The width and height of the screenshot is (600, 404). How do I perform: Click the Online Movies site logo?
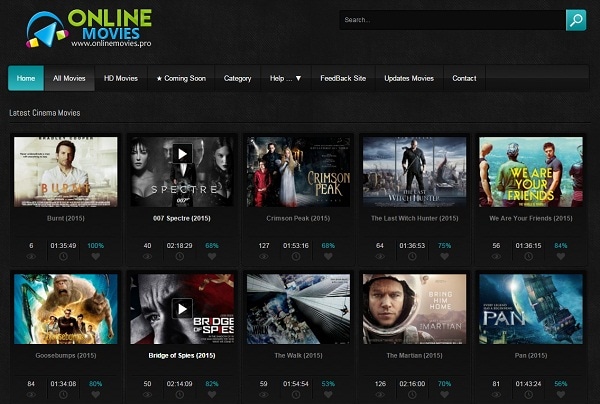(89, 29)
